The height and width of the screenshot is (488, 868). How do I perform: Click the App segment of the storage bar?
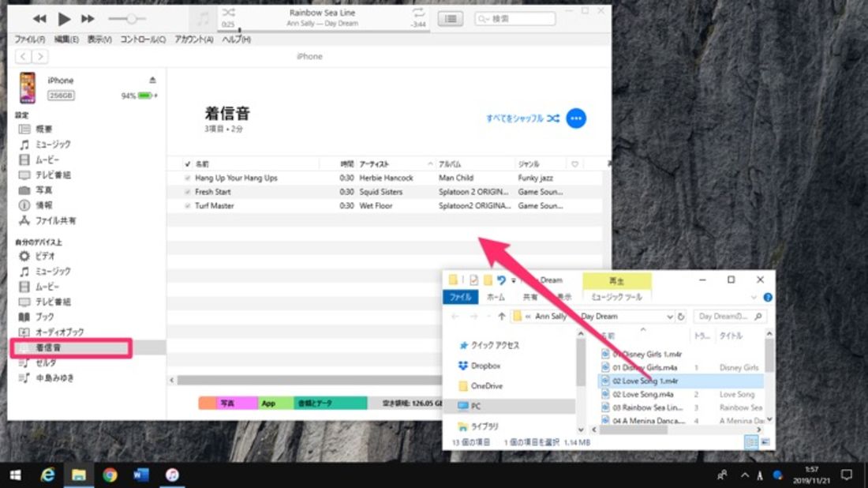point(275,404)
